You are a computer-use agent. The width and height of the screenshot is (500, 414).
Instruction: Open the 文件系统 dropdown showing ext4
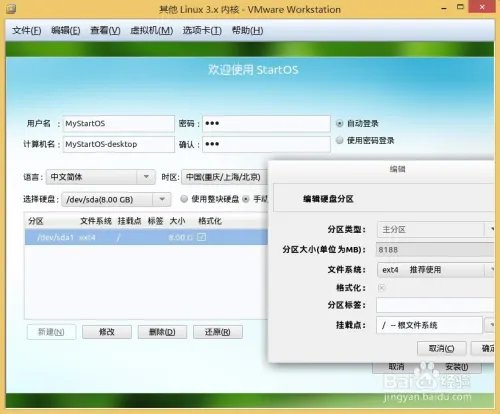pyautogui.click(x=436, y=270)
